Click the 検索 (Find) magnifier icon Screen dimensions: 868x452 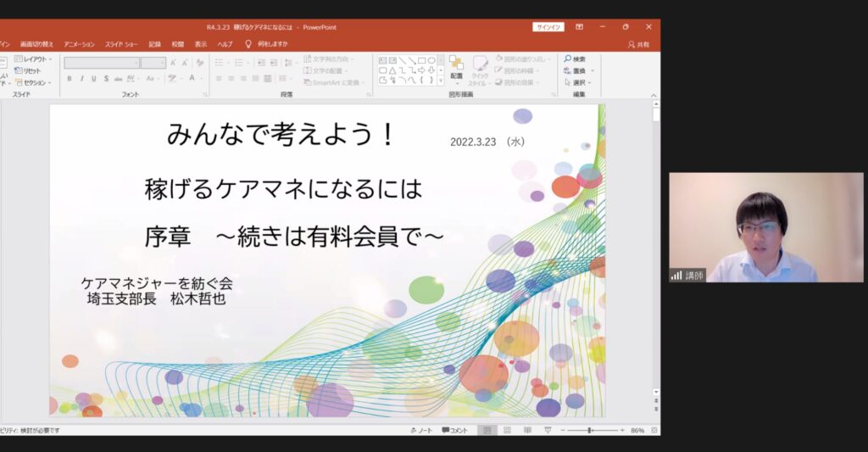point(567,59)
